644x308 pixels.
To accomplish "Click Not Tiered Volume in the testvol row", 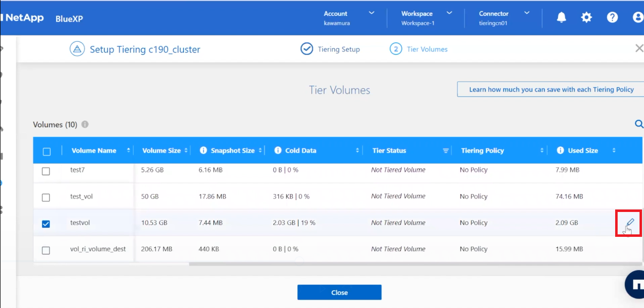I will click(x=398, y=222).
